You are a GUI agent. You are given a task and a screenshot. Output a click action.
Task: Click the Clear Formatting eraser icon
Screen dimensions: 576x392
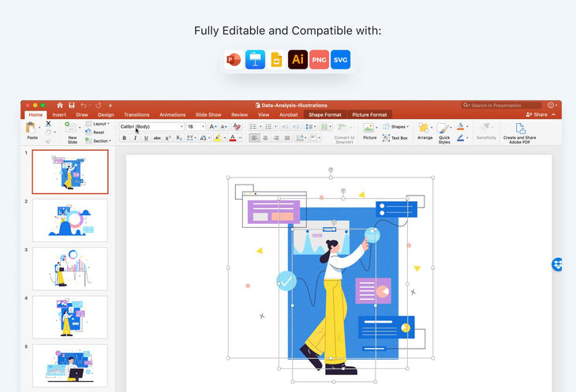coord(236,126)
